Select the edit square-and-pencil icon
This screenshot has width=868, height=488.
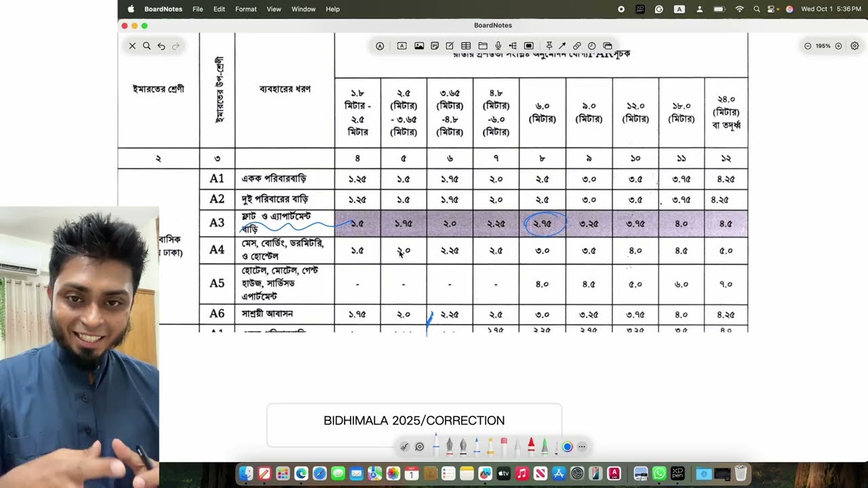(x=450, y=46)
